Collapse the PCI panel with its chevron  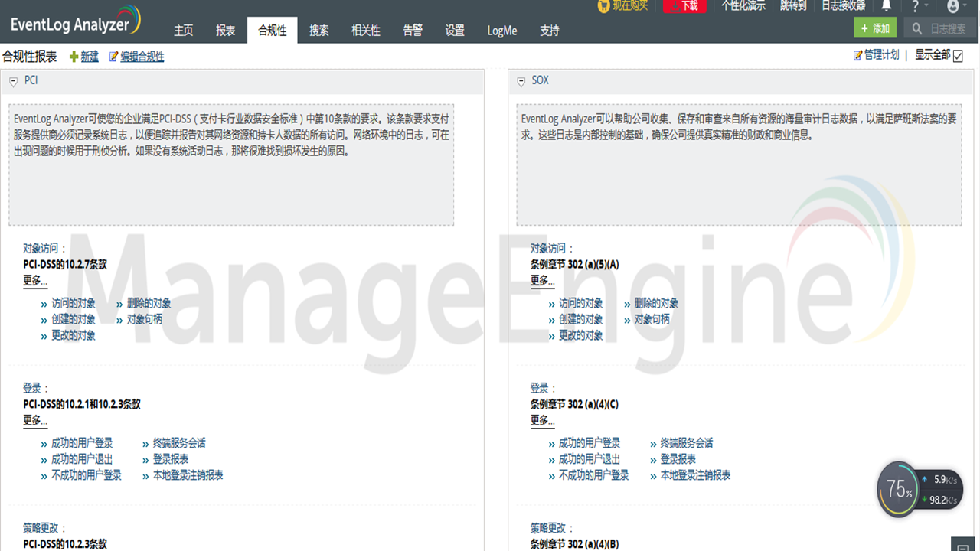[x=13, y=80]
